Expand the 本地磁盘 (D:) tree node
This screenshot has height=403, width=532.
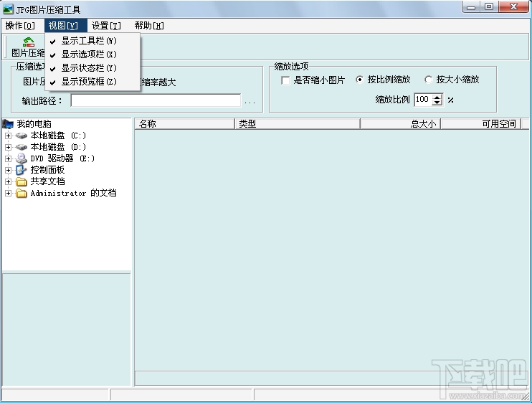point(8,147)
